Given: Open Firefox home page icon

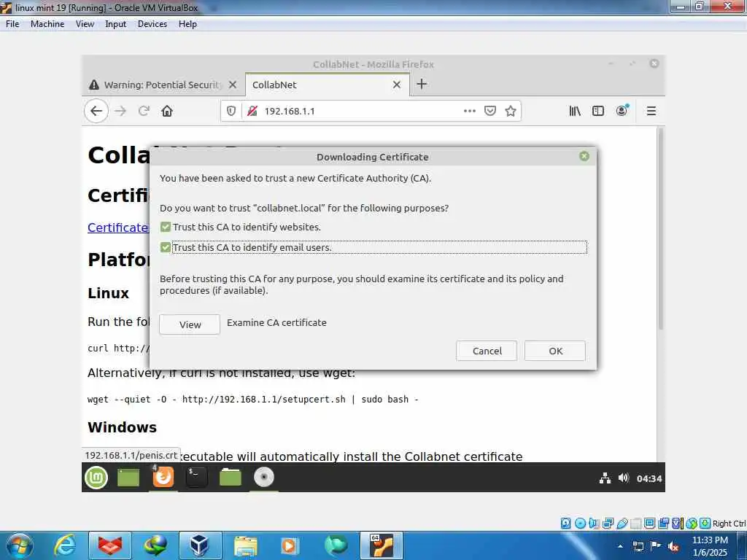Looking at the screenshot, I should [x=167, y=111].
